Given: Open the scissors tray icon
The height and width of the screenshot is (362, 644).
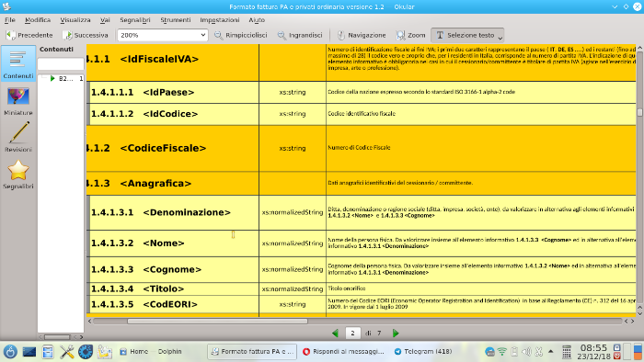Looking at the screenshot, I should click(539, 352).
